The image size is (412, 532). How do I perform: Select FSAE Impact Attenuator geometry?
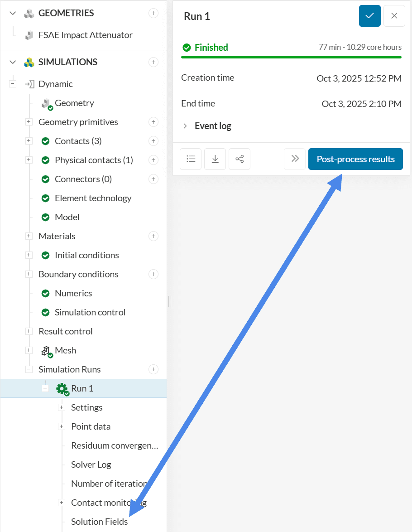[85, 35]
